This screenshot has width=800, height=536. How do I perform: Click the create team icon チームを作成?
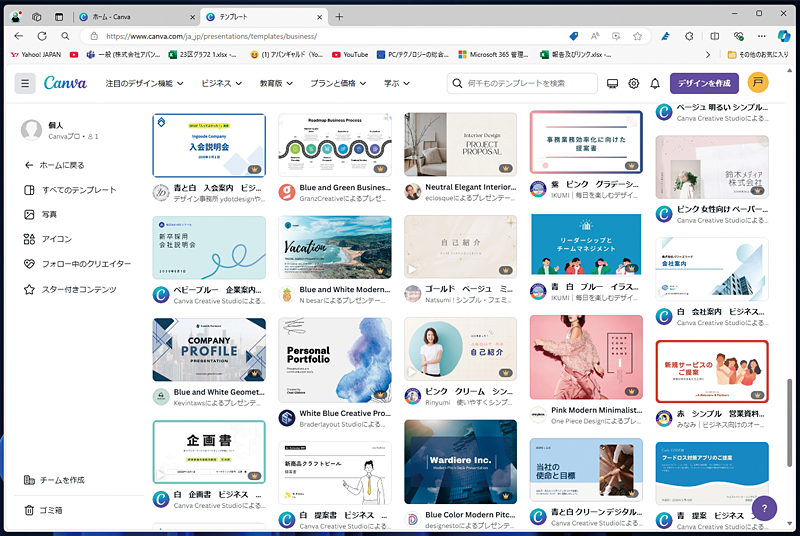[29, 480]
